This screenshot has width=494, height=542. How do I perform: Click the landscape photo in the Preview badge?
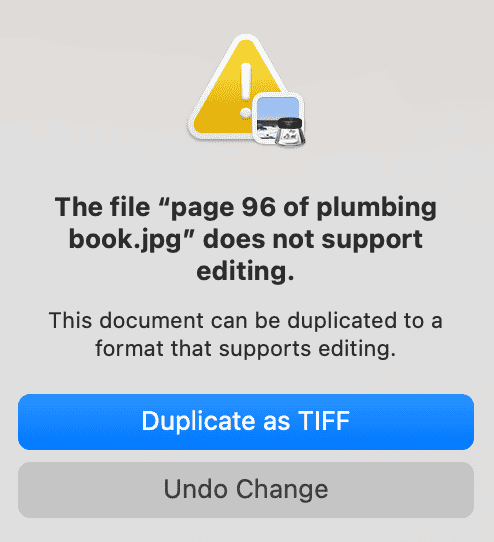coord(274,117)
